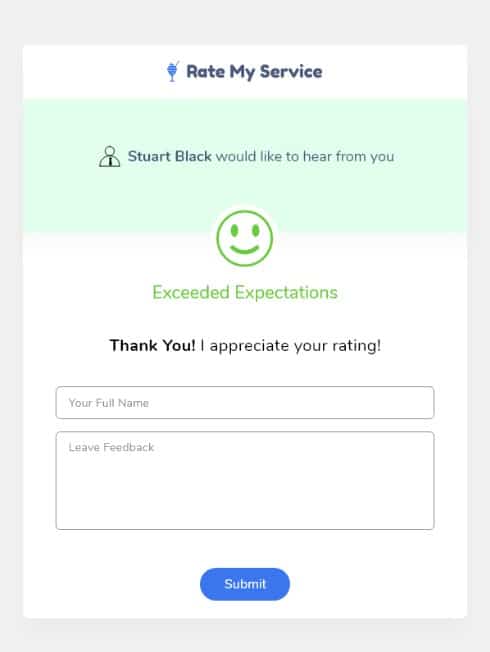This screenshot has width=490, height=652.
Task: Click the bold "Thank You!" text
Action: point(152,346)
